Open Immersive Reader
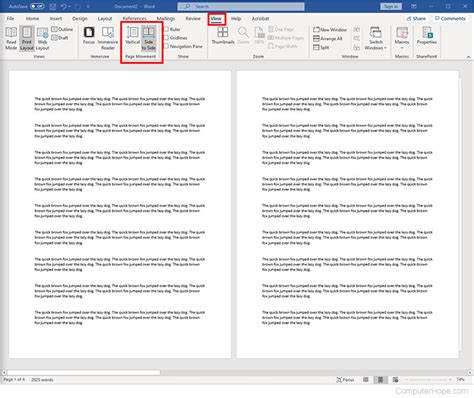Image resolution: width=474 pixels, height=398 pixels. (x=108, y=38)
